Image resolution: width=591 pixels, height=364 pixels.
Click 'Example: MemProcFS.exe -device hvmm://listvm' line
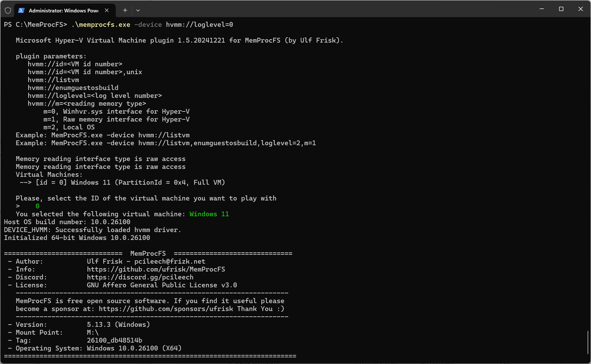point(102,135)
